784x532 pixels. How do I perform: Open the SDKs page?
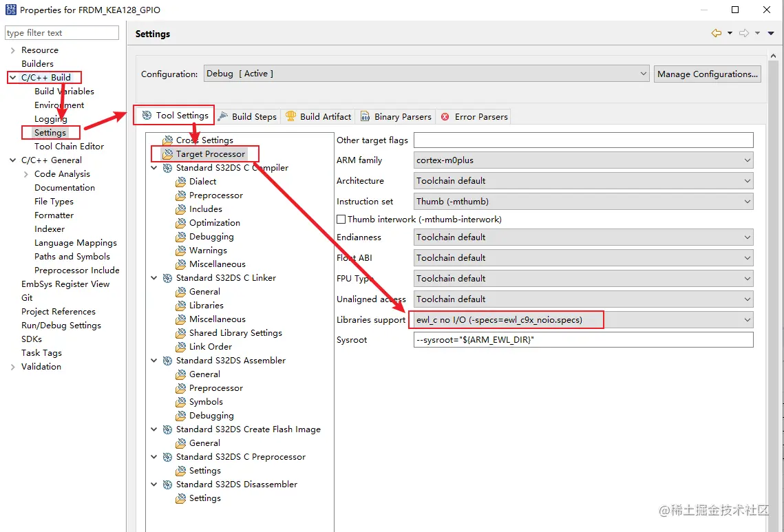[32, 339]
